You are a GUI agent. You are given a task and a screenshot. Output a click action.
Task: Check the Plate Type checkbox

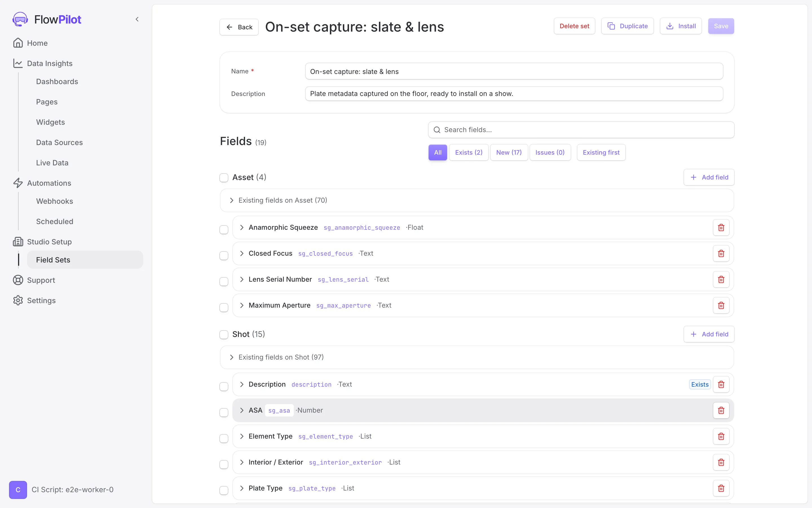click(224, 490)
